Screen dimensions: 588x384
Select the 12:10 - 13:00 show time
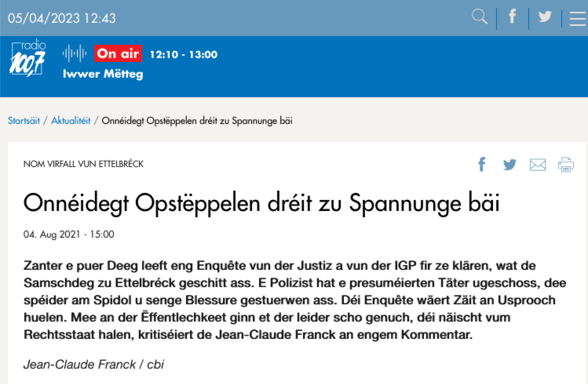coord(183,54)
